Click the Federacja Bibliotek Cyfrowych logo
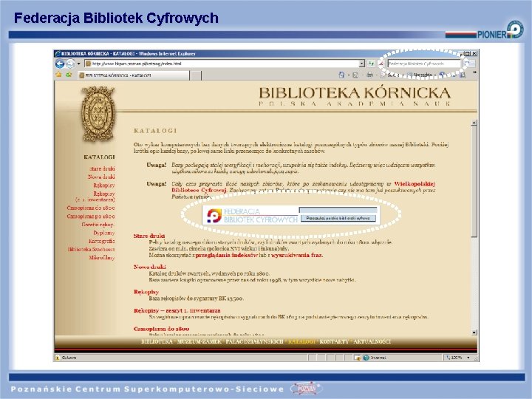The height and width of the screenshot is (399, 532). 253,216
